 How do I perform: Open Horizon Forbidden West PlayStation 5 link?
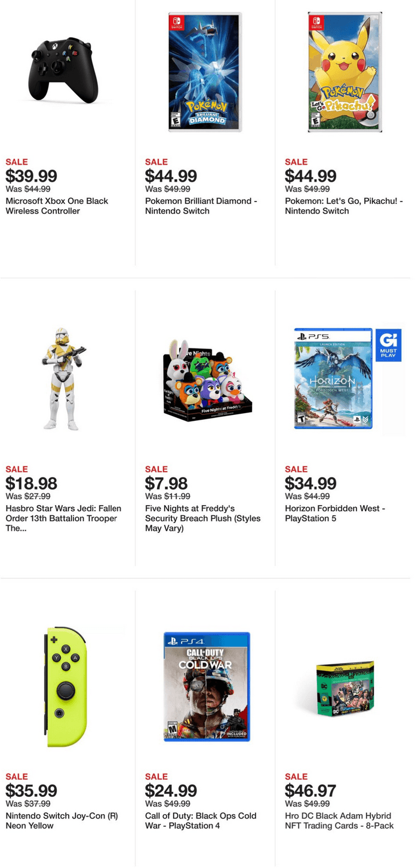coord(335,513)
